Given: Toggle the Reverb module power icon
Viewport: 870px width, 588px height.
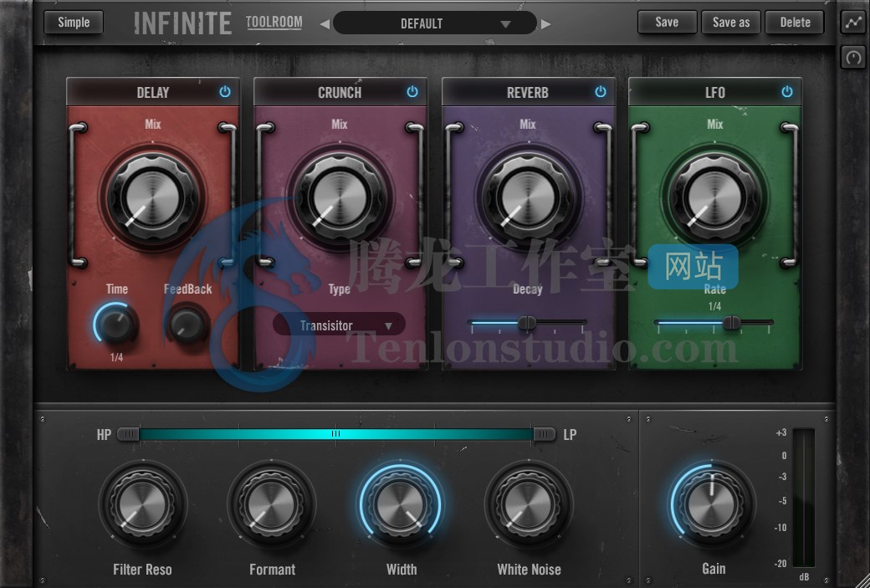Looking at the screenshot, I should 601,91.
